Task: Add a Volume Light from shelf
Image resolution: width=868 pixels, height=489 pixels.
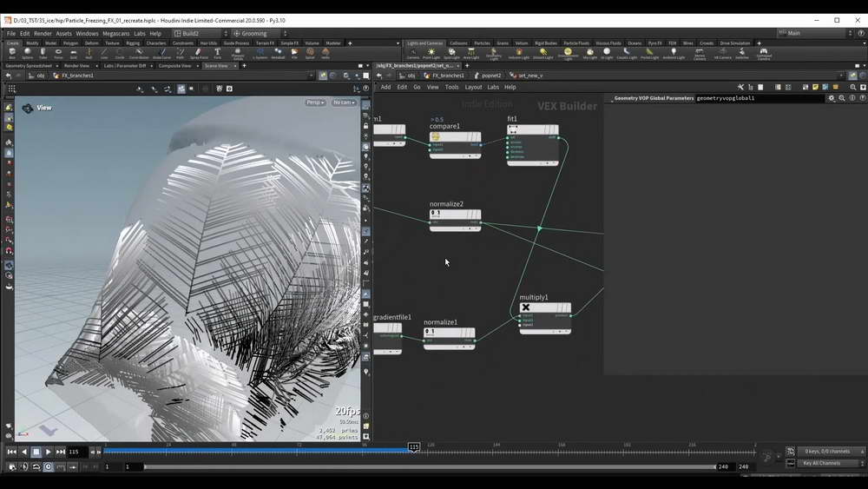Action: [x=519, y=53]
